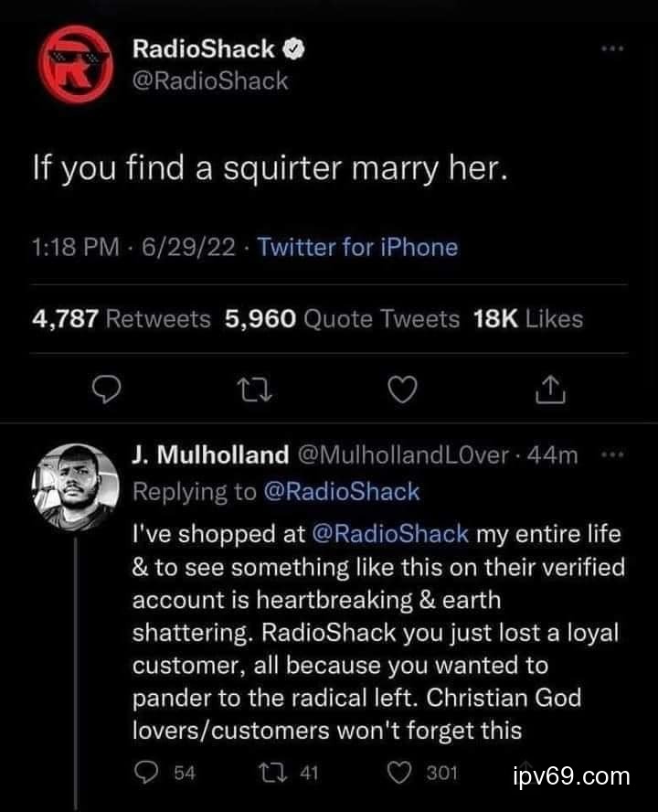Retweet the main RadioShack tweet
This screenshot has height=812, width=658.
coord(252,391)
